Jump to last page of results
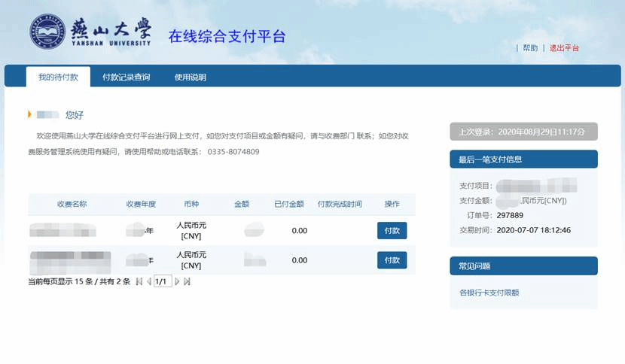The image size is (625, 364). [187, 281]
